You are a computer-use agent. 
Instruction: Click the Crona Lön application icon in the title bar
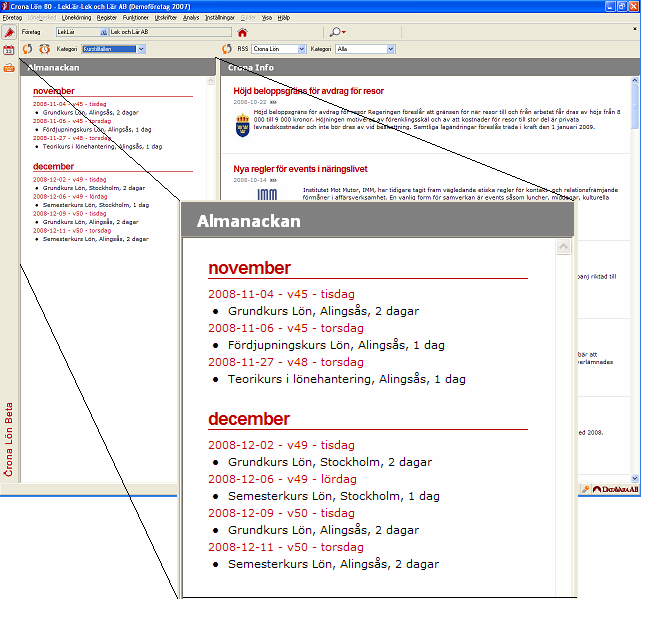click(5, 6)
